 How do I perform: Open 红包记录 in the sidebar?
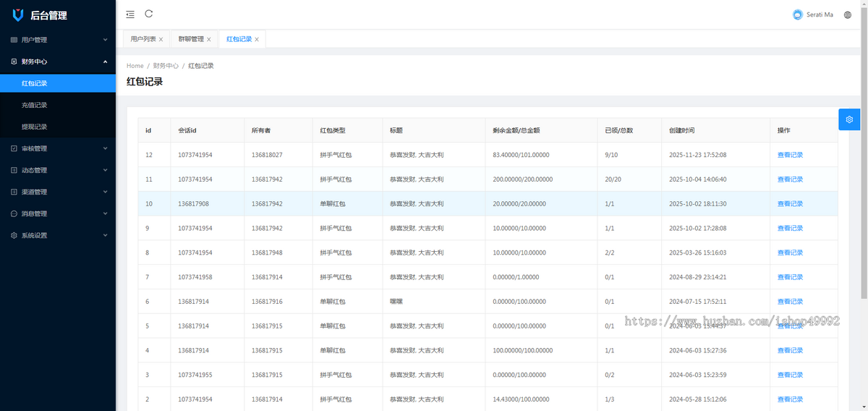tap(58, 83)
